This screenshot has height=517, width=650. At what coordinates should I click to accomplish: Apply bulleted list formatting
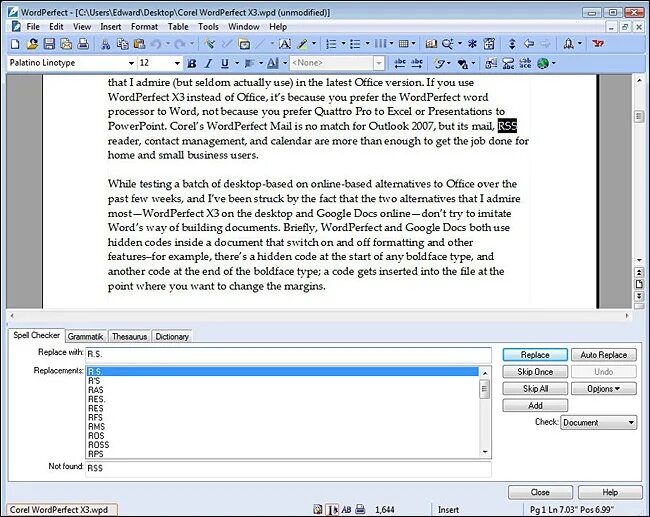[x=355, y=44]
